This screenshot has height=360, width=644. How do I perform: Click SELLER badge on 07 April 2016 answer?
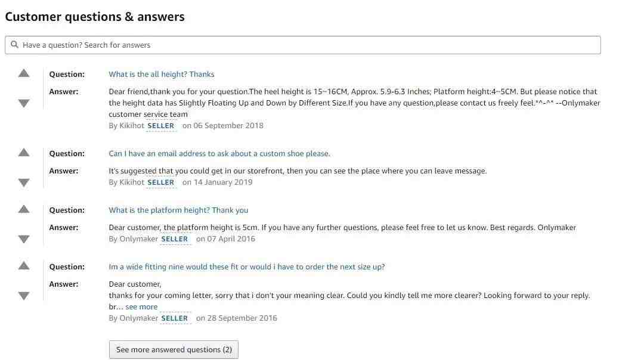tap(175, 239)
